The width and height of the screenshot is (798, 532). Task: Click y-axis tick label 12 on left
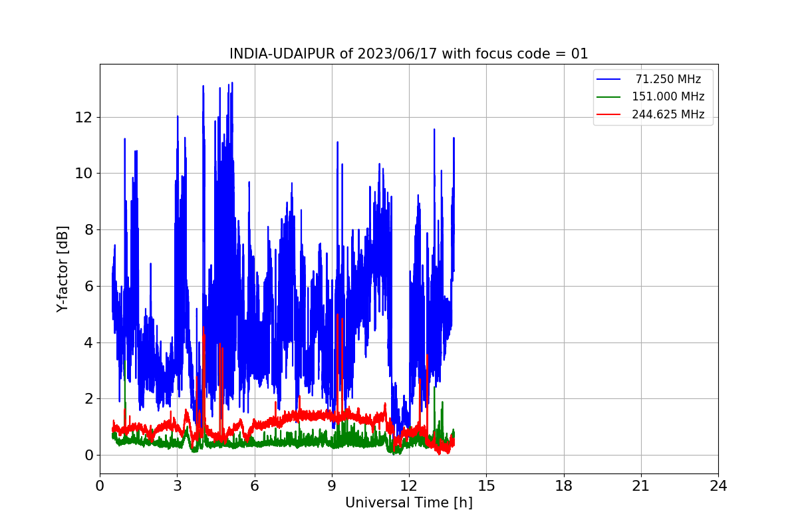(84, 118)
